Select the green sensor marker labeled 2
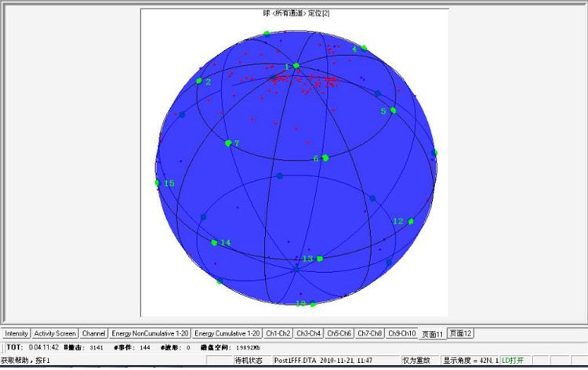This screenshot has height=370, width=588. coord(200,81)
